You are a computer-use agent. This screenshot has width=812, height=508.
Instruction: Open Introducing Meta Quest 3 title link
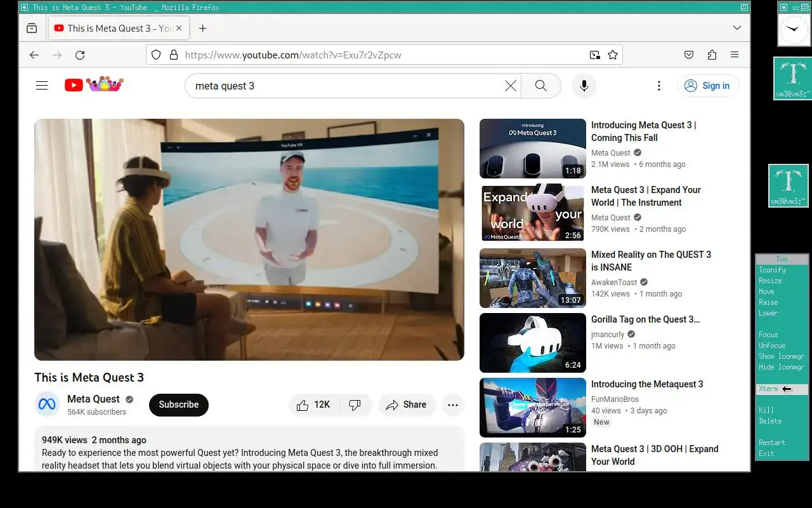pos(643,131)
